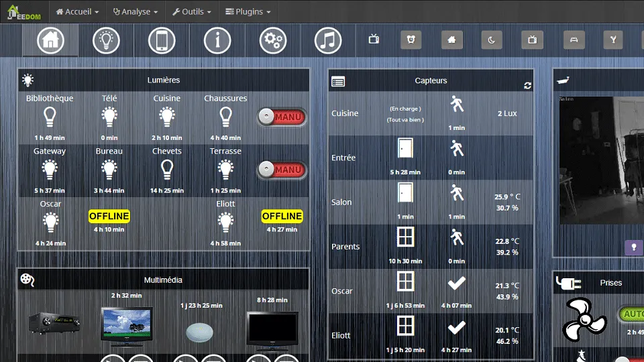Open the lights view bulb icon
The image size is (644, 362).
(x=106, y=40)
